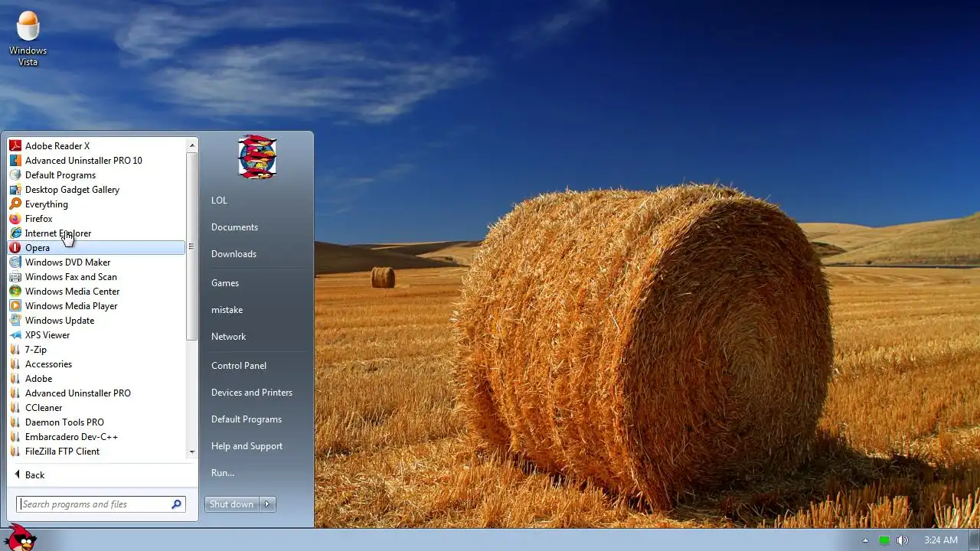Click the program list scroll down arrow
Image resolution: width=980 pixels, height=551 pixels.
192,452
